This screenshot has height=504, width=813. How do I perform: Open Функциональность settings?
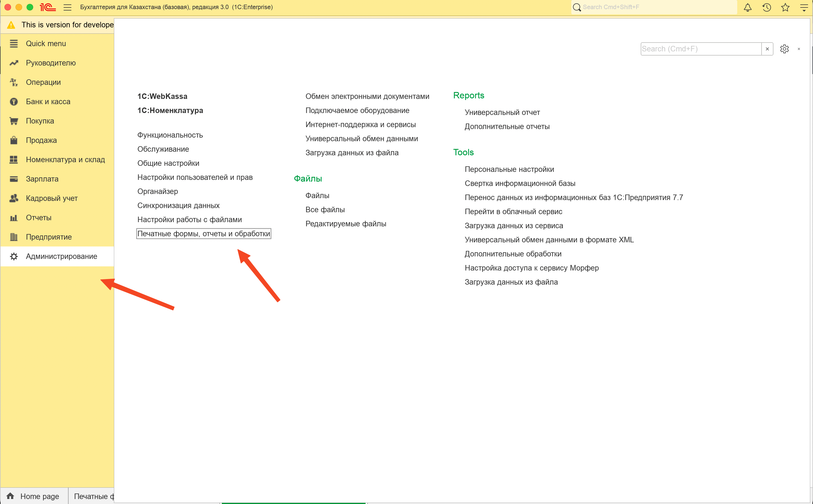pyautogui.click(x=170, y=135)
